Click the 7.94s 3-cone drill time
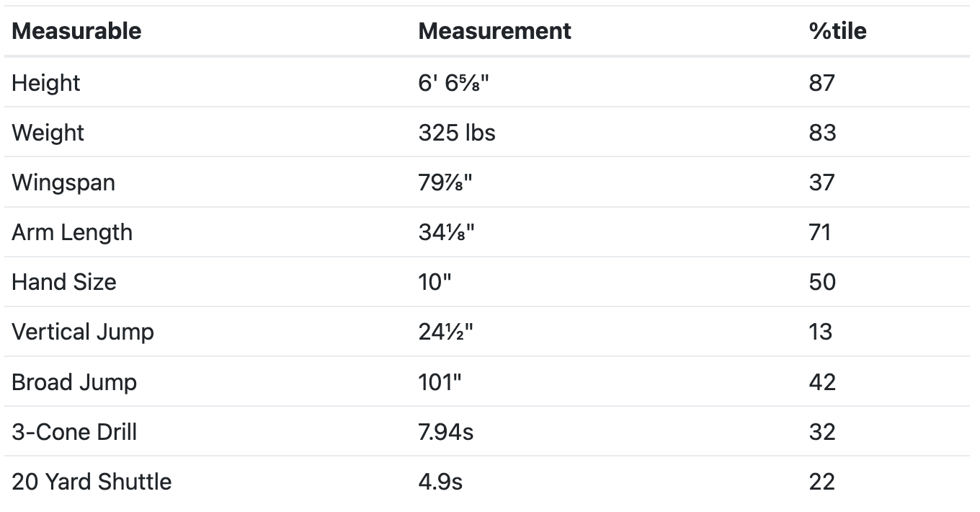The image size is (980, 512). [446, 432]
